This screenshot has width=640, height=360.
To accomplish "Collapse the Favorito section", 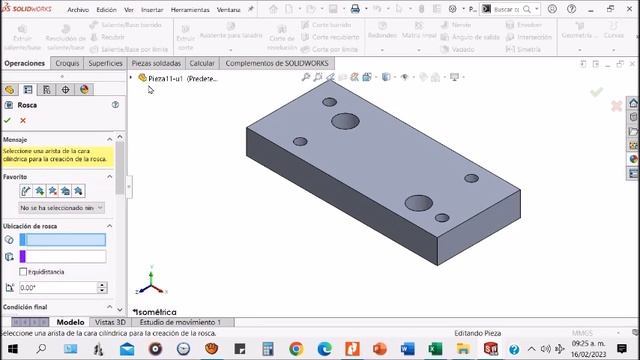I will [109, 177].
